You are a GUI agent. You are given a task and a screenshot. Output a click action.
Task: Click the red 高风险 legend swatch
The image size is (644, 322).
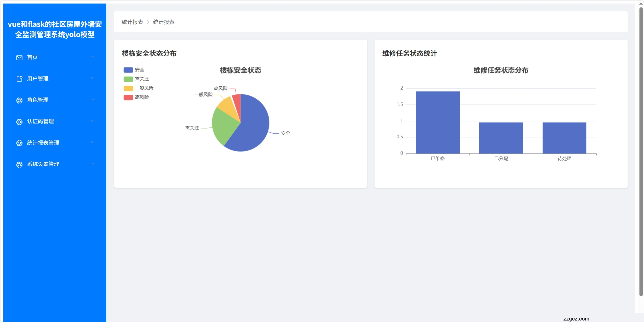(x=128, y=97)
